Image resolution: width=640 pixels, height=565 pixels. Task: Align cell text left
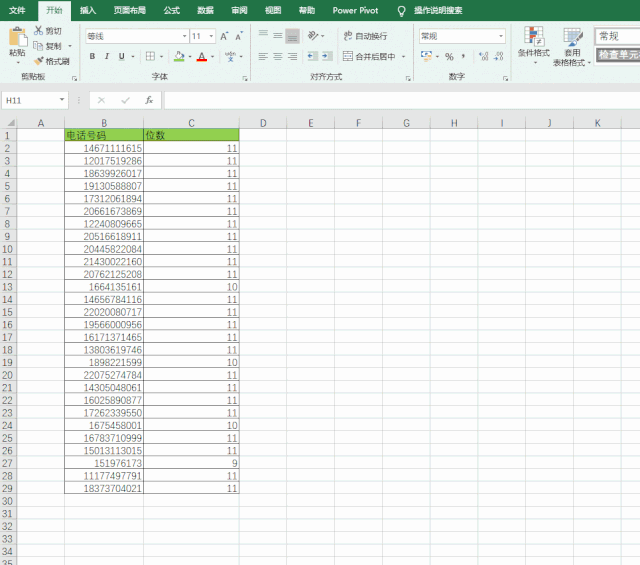click(x=263, y=56)
